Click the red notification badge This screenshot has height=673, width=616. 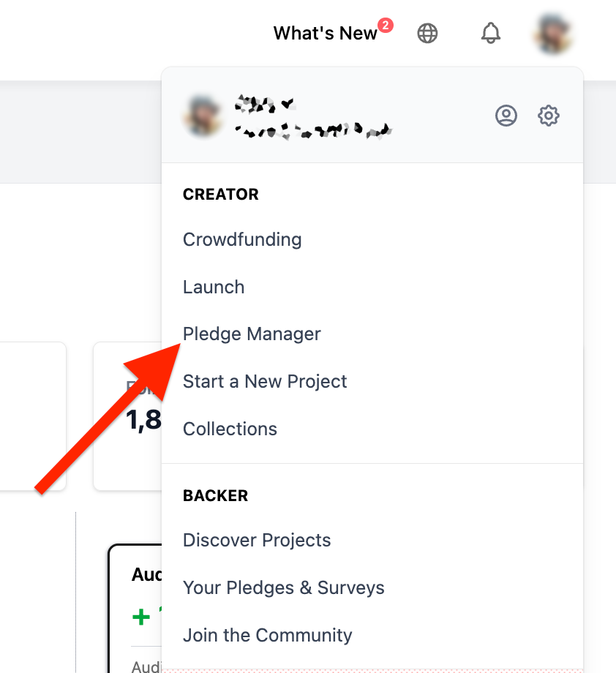click(386, 26)
